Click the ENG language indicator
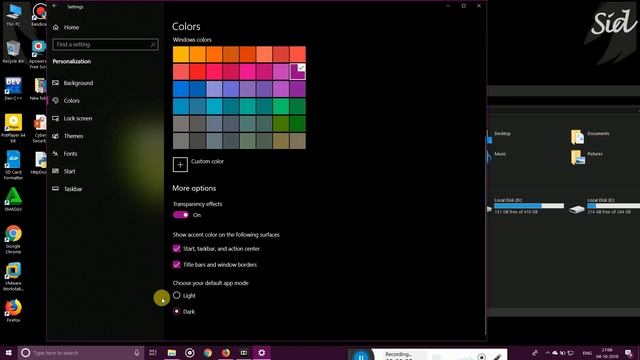Screen dimensions: 640x360 point(587,353)
